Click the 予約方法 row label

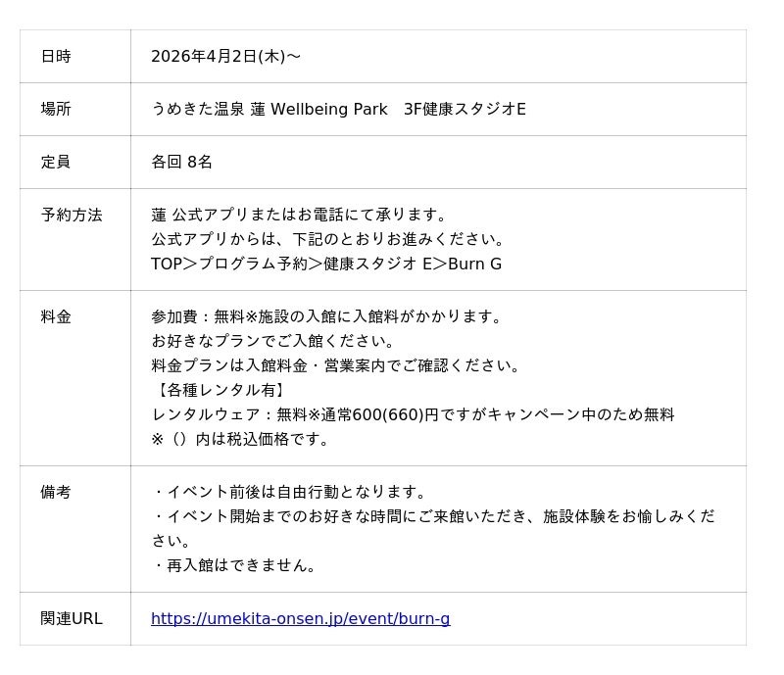(72, 216)
